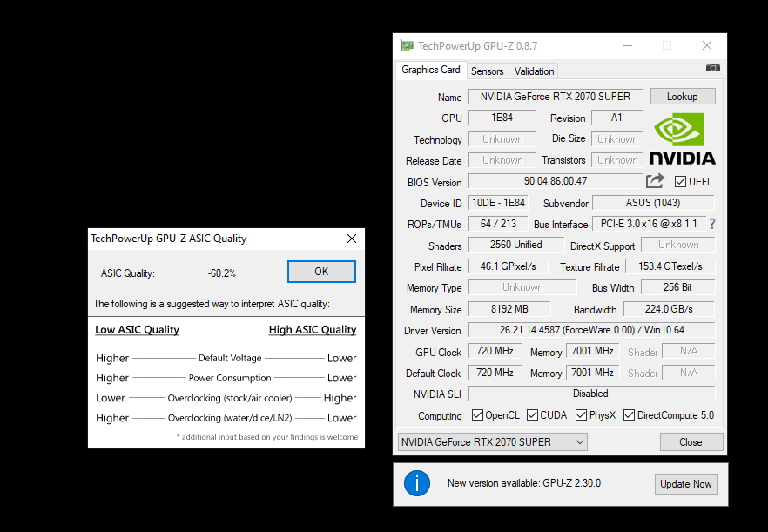Toggle the DirectCompute 5.0 checkbox
This screenshot has width=768, height=532.
pos(629,415)
